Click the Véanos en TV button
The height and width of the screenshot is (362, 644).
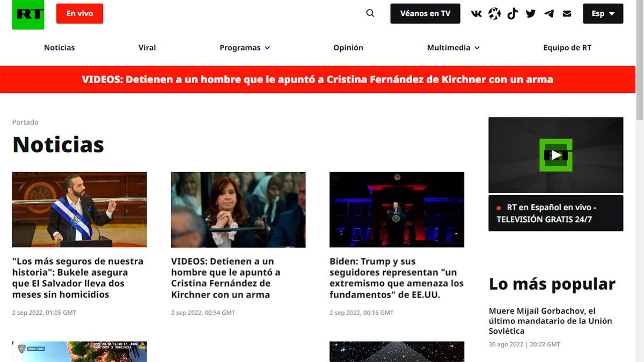425,14
